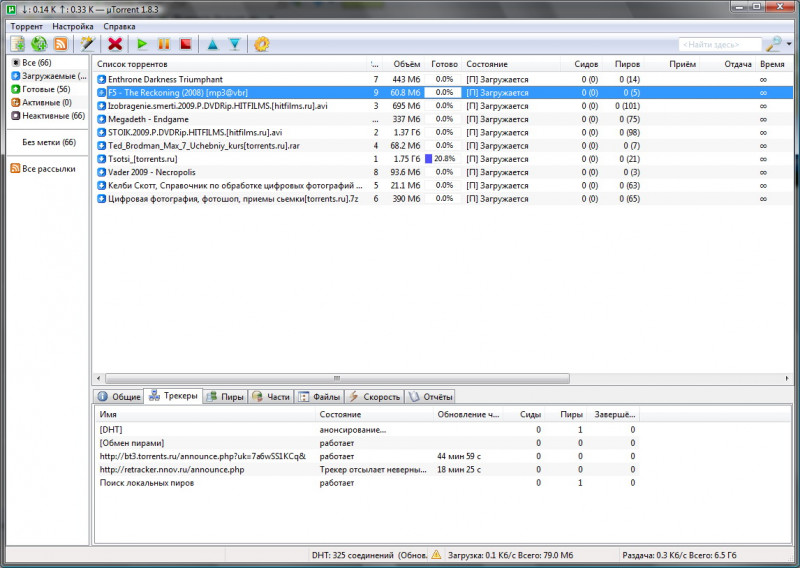
Task: Open the Настройка menu
Action: pyautogui.click(x=73, y=25)
